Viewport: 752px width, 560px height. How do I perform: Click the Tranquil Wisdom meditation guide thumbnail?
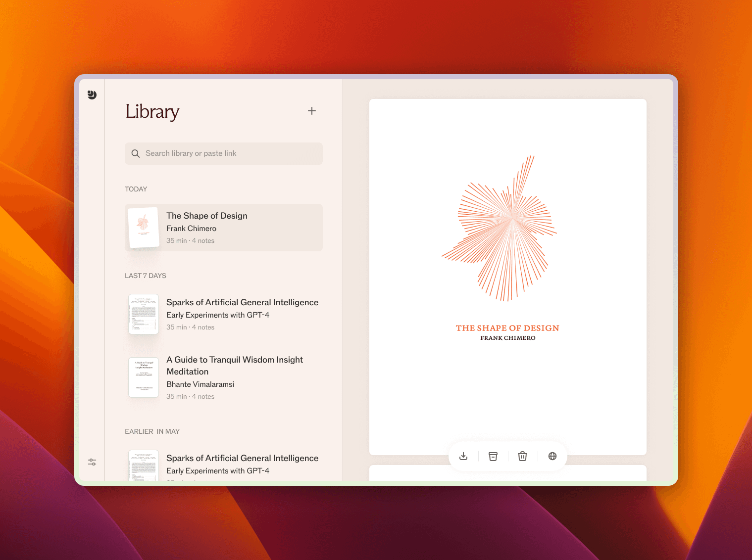(x=144, y=377)
